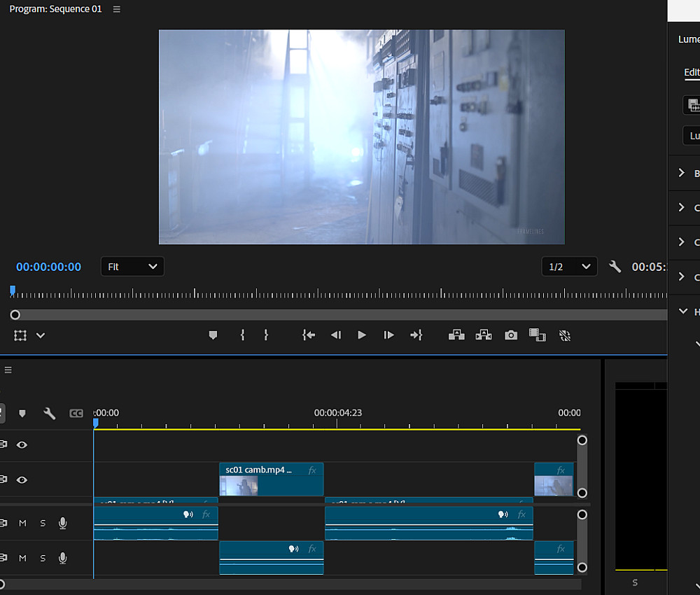
Task: Click the Add Marker icon in Program monitor
Action: (x=213, y=335)
